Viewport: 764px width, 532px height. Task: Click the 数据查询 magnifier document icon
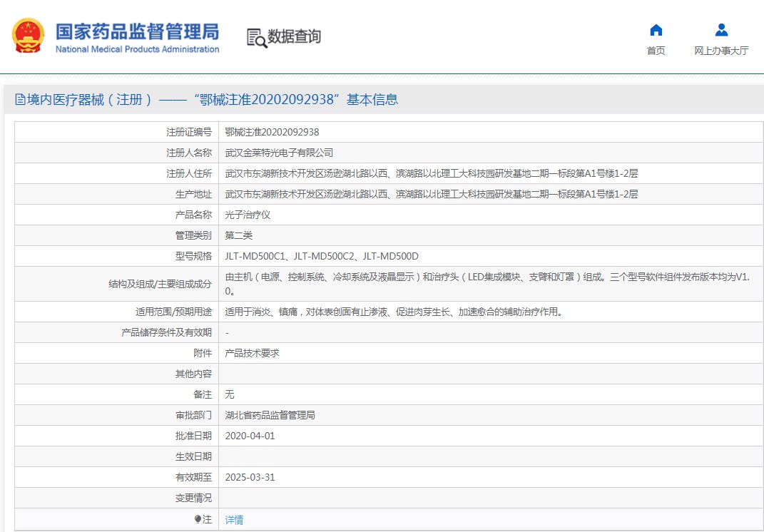tap(257, 38)
